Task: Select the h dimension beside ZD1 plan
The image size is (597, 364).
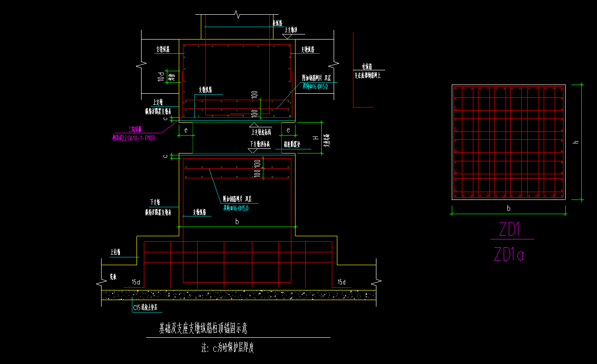Action: click(x=576, y=142)
